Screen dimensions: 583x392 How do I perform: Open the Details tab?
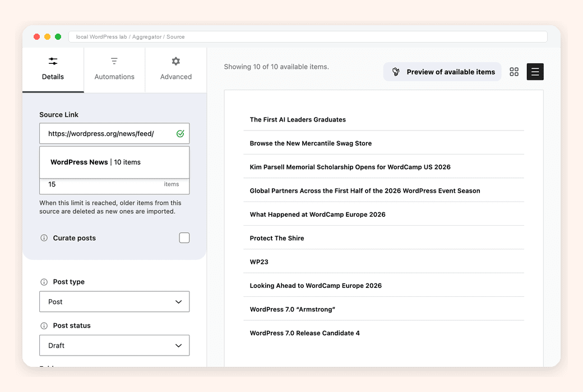pos(53,70)
